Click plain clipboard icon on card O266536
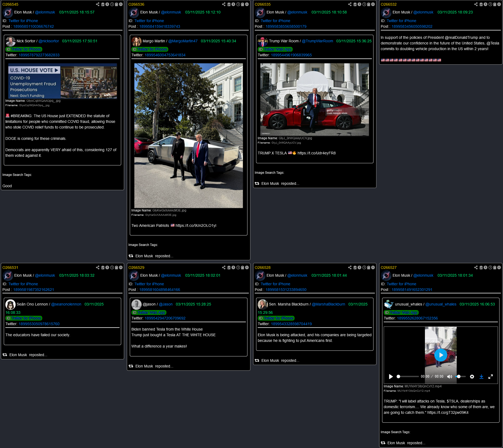The image size is (503, 448). point(242,4)
